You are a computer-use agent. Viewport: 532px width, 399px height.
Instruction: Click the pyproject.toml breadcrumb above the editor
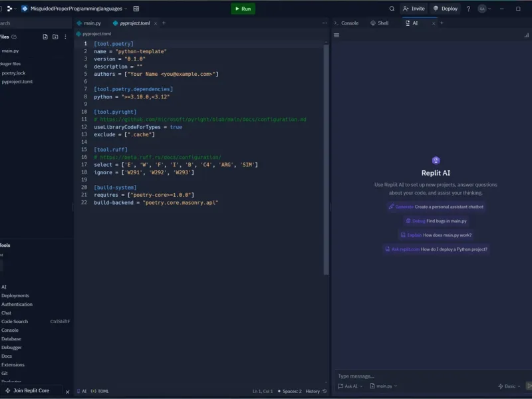pos(94,34)
